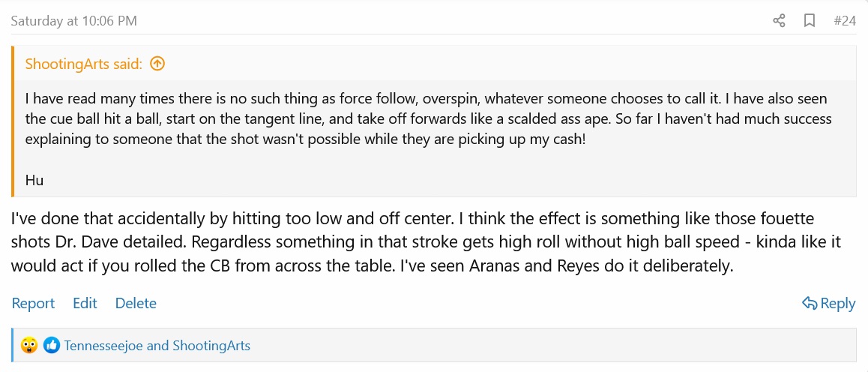The image size is (868, 372).
Task: Open post number #24 permalink
Action: click(844, 21)
